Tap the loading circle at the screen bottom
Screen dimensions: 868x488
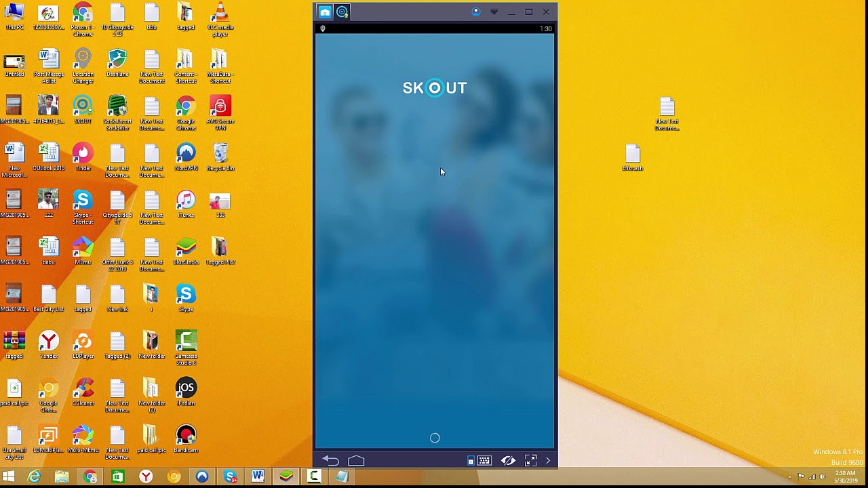pos(435,438)
